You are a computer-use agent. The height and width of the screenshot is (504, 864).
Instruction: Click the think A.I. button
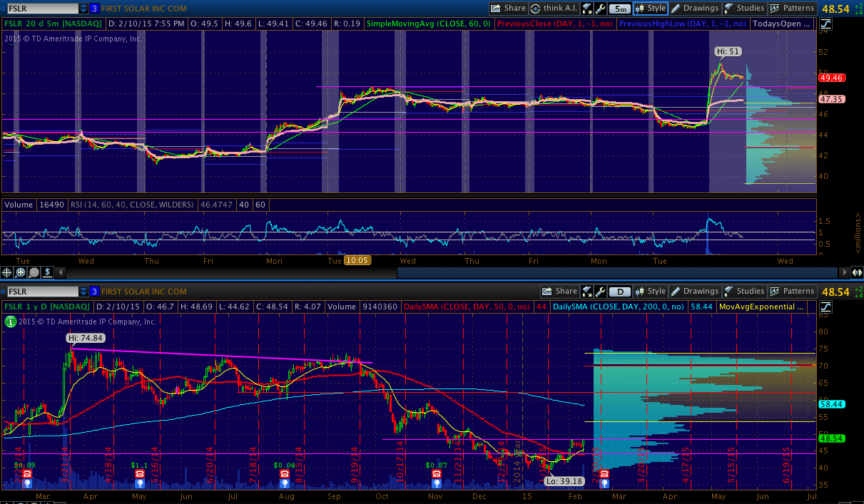tap(554, 9)
